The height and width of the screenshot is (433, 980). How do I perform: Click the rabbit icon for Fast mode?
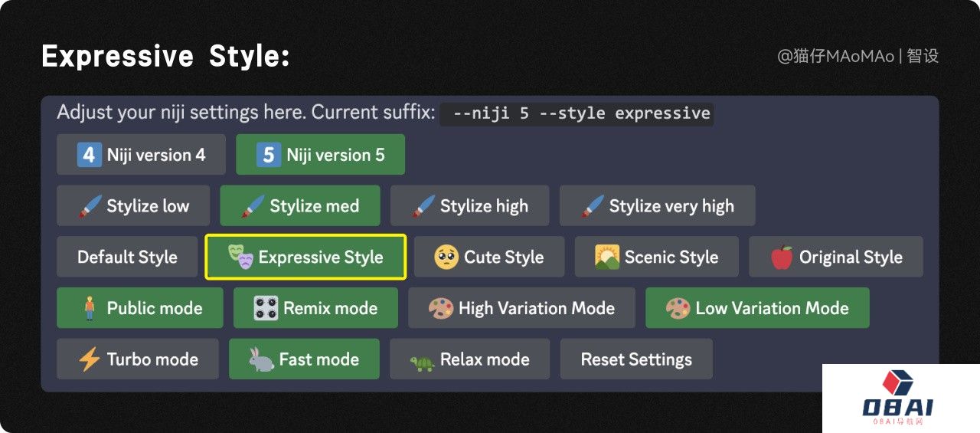coord(261,359)
